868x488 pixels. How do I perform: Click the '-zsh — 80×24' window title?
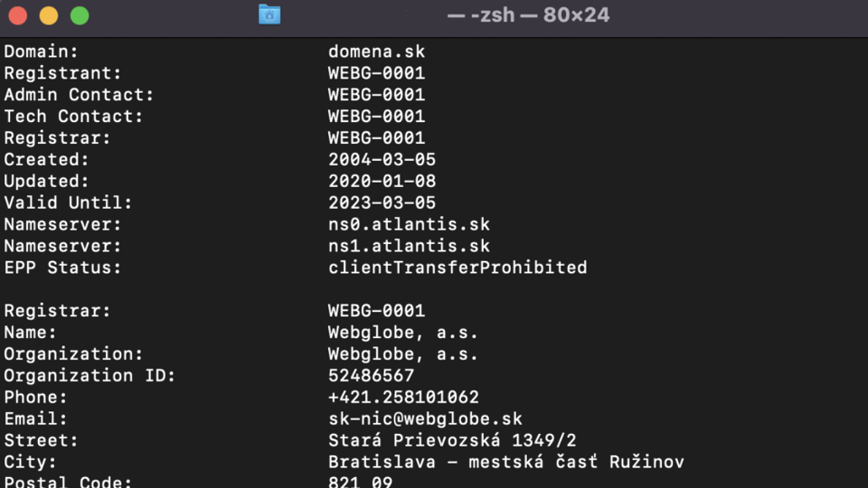pyautogui.click(x=528, y=15)
